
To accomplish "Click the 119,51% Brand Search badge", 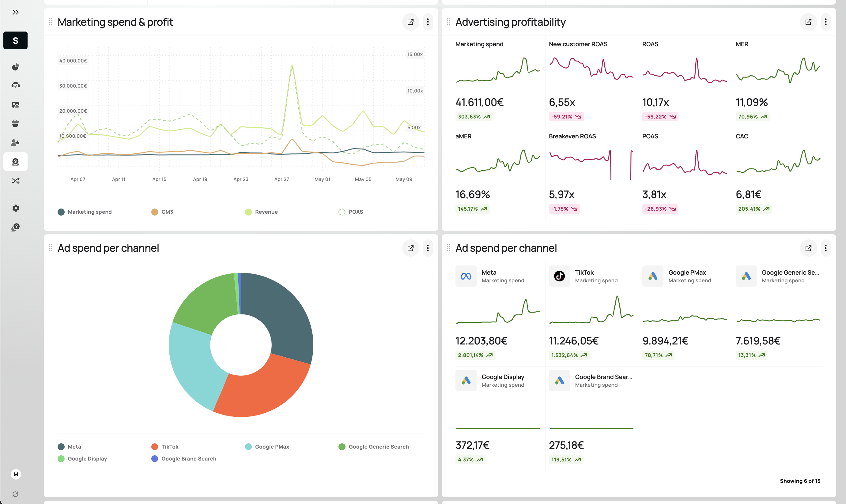I will [x=566, y=460].
